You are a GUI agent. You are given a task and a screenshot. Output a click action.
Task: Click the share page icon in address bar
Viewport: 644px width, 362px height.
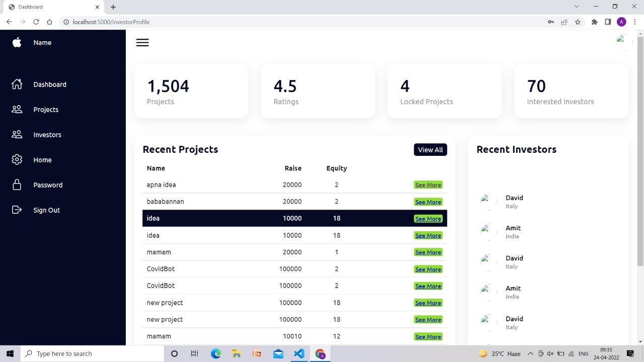coord(564,22)
